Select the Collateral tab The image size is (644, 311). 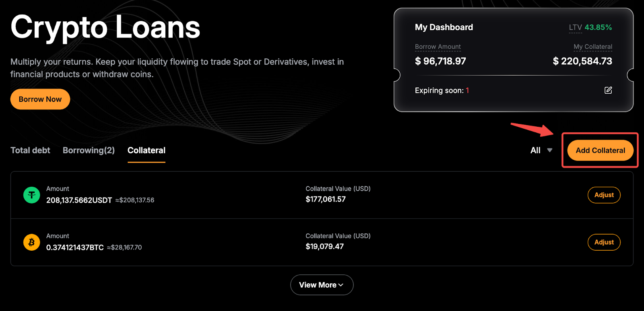pyautogui.click(x=146, y=150)
